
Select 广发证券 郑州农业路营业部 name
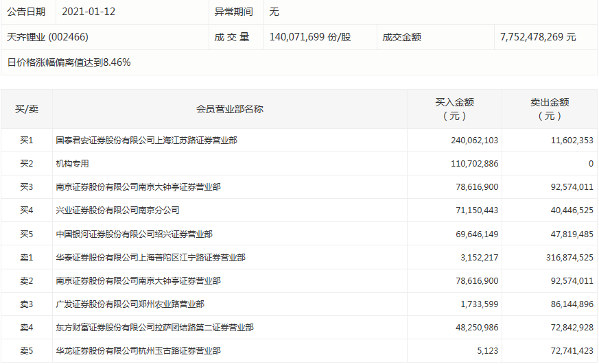[x=130, y=304]
